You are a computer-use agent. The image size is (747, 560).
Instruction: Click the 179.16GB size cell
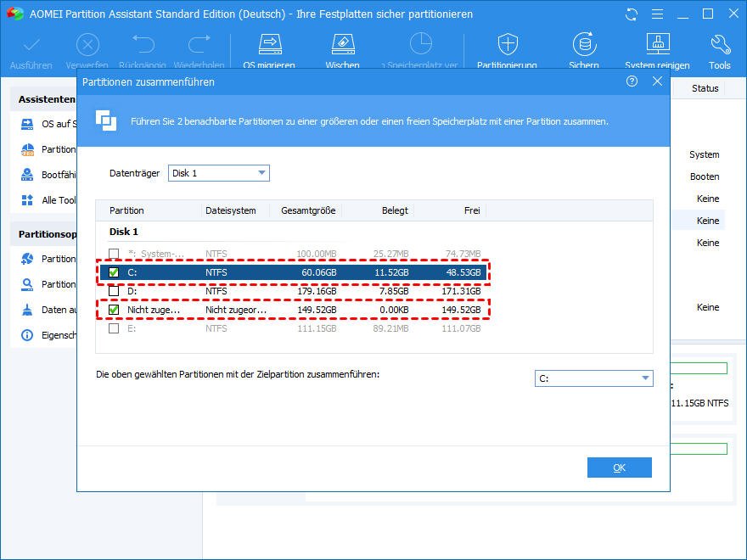[317, 291]
